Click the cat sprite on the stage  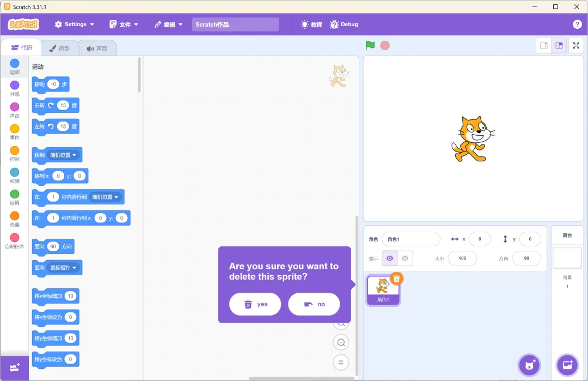coord(473,139)
